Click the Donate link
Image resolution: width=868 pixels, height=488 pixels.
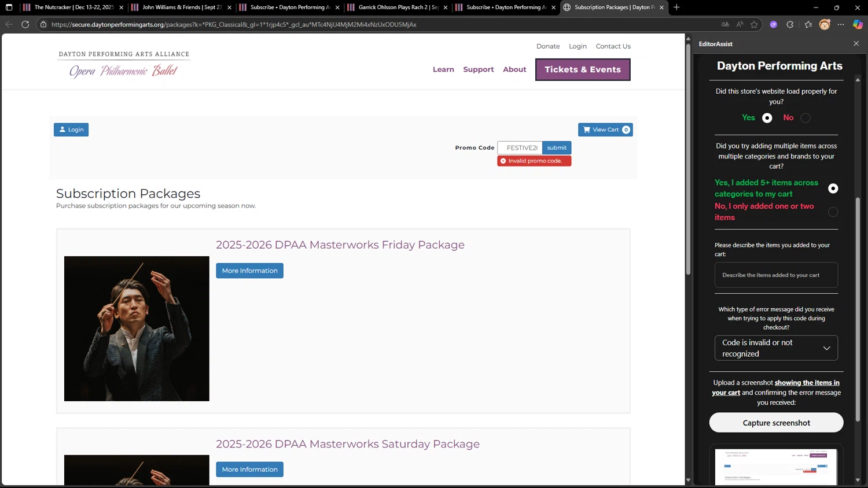pyautogui.click(x=548, y=46)
